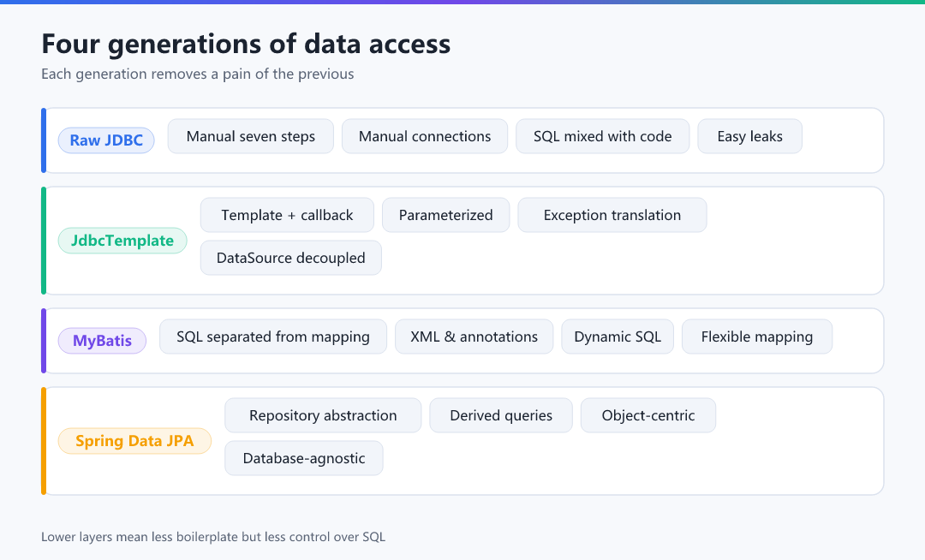Select the 'Template + callback' chip
The image size is (925, 560).
click(x=287, y=215)
